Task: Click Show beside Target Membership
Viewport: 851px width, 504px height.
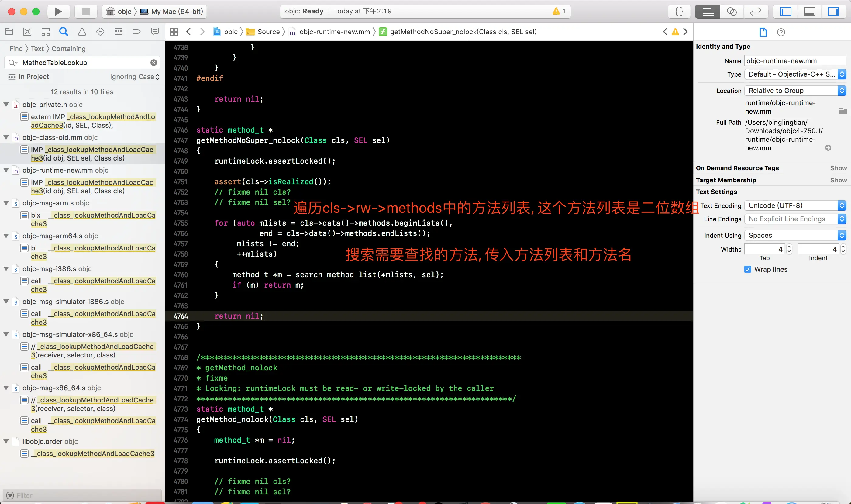Action: point(838,180)
